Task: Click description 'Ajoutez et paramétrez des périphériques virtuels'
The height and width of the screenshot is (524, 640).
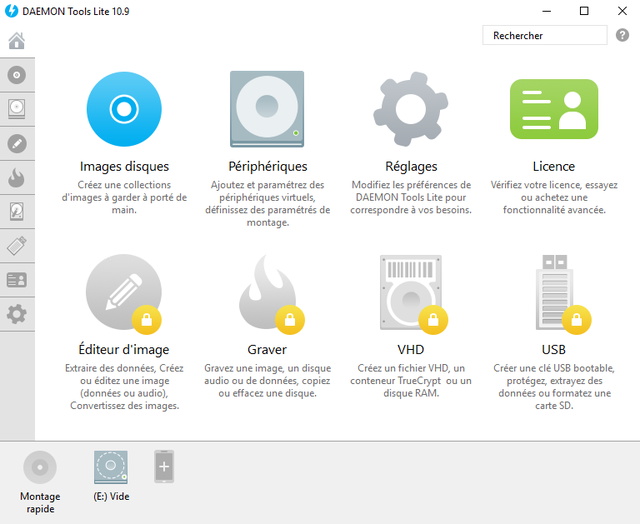Action: click(268, 204)
